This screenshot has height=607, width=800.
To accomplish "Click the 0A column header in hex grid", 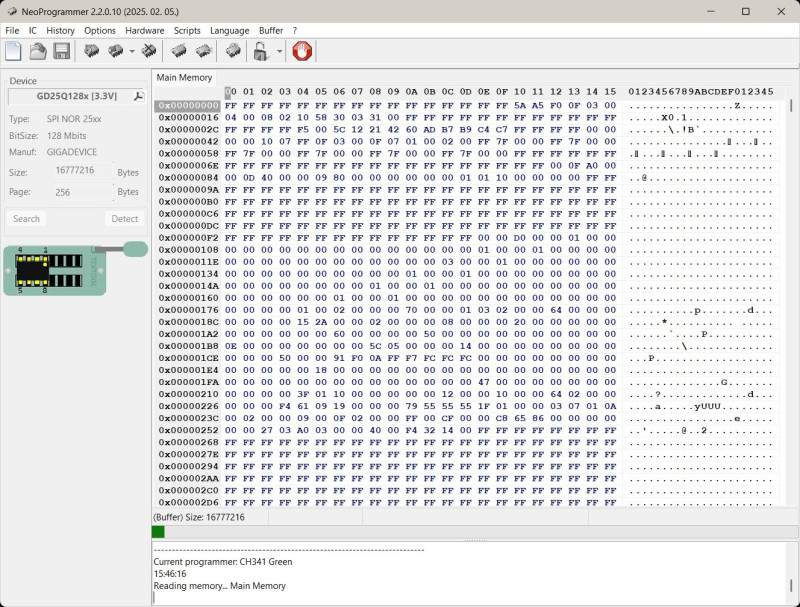I will click(x=411, y=92).
